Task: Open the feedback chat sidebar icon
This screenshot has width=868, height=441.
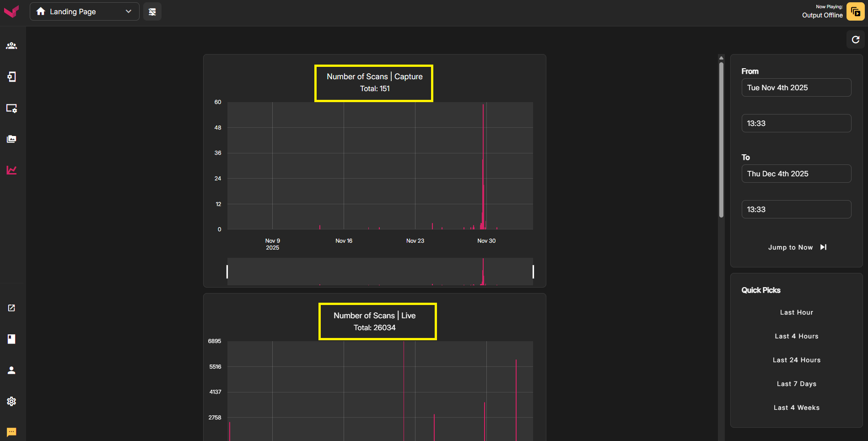Action: click(11, 432)
